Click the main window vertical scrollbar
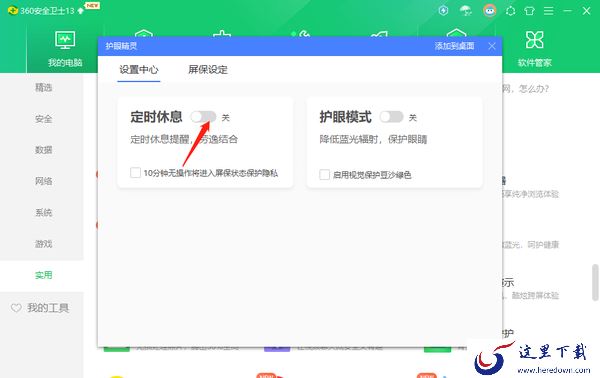Screen dimensions: 600x378 (595, 282)
